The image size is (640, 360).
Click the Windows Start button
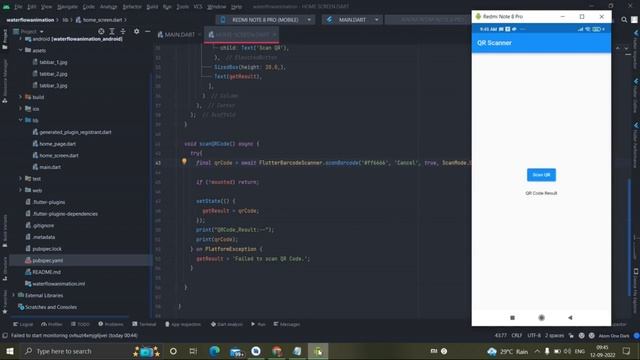coord(10,351)
